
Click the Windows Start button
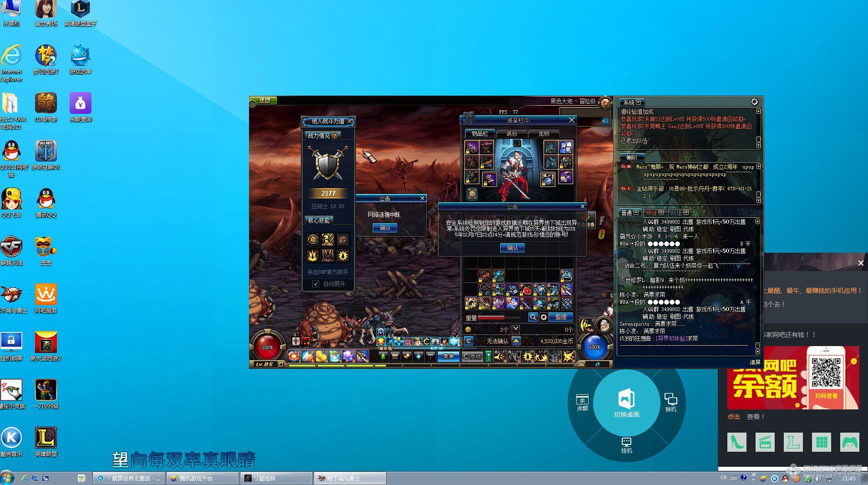[7, 478]
